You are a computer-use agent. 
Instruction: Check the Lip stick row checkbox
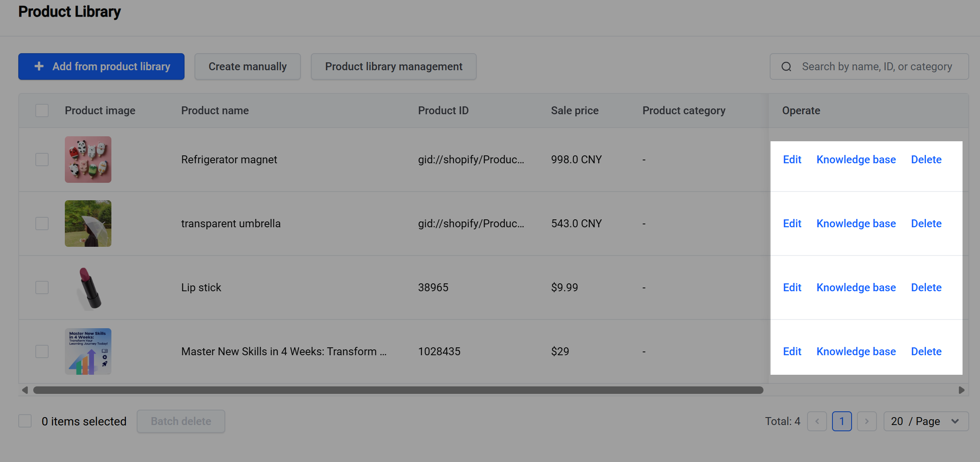tap(42, 288)
